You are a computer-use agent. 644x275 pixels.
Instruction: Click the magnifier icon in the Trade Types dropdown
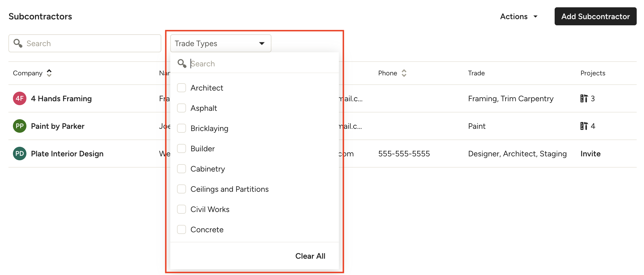[x=182, y=64]
